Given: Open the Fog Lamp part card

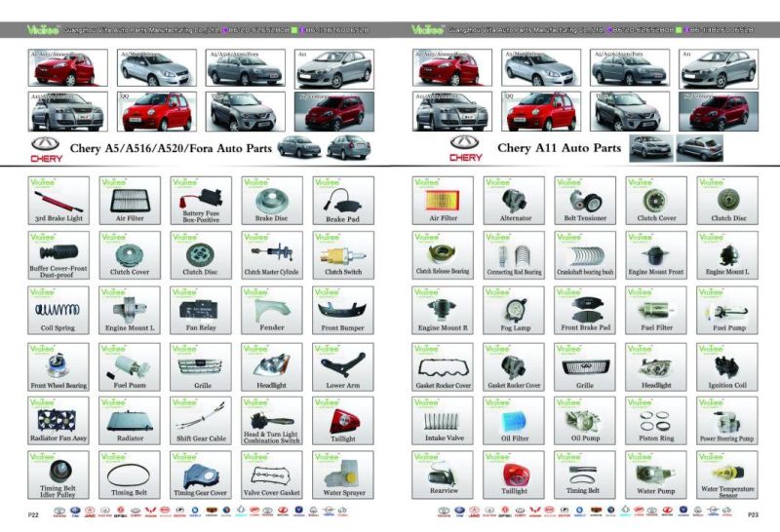Looking at the screenshot, I should coord(514,310).
